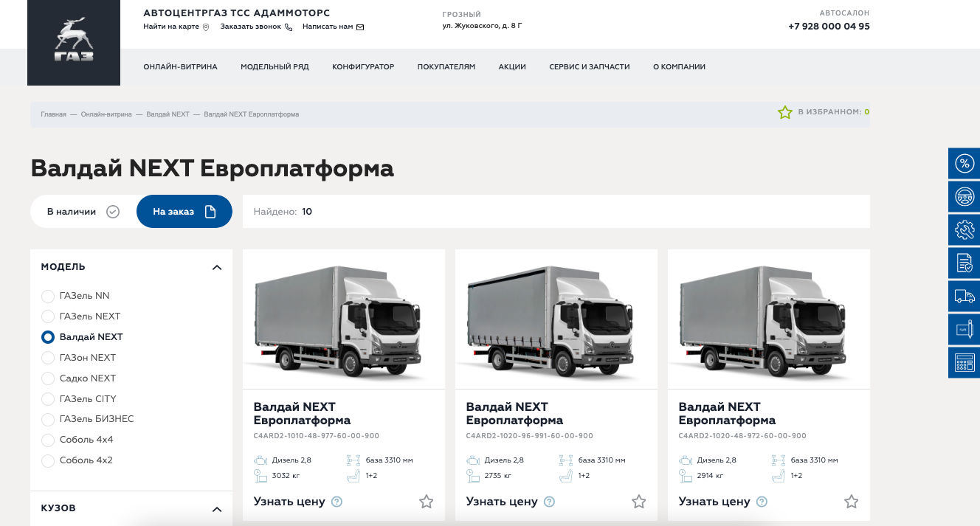This screenshot has height=526, width=980.
Task: Click Заказать звонок link
Action: (251, 27)
